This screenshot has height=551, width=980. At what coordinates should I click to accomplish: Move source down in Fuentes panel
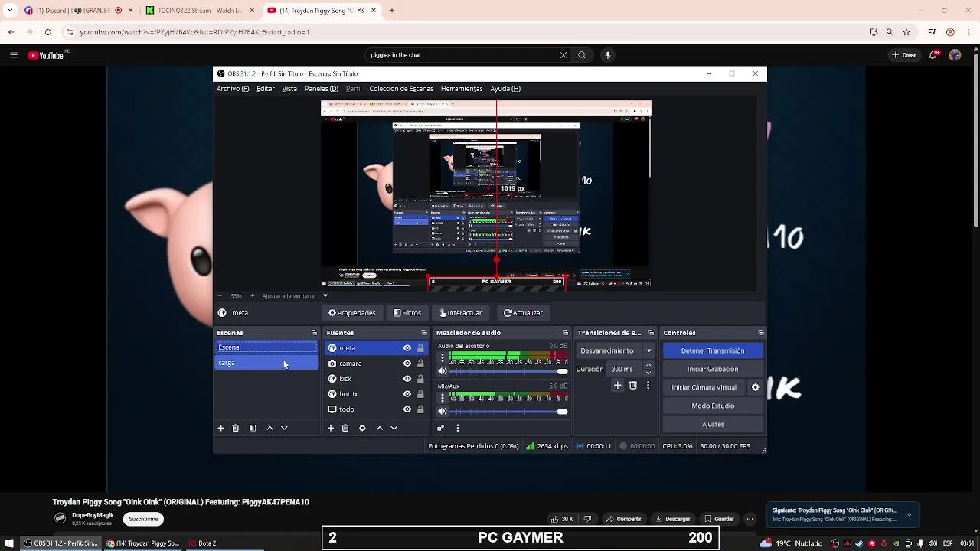click(x=394, y=429)
